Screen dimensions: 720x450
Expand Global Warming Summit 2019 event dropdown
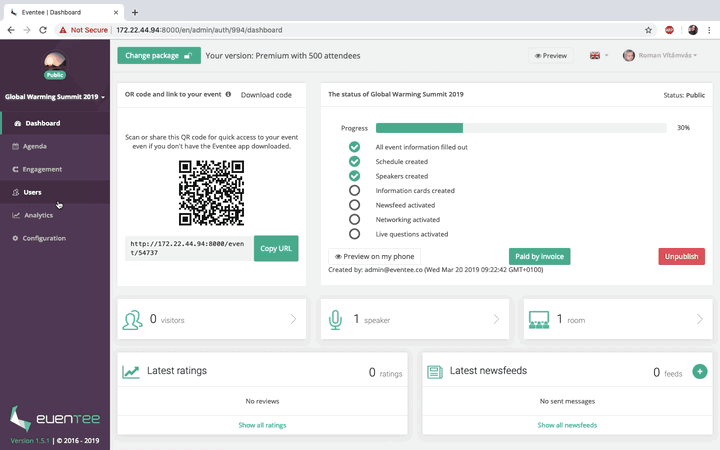coord(55,97)
